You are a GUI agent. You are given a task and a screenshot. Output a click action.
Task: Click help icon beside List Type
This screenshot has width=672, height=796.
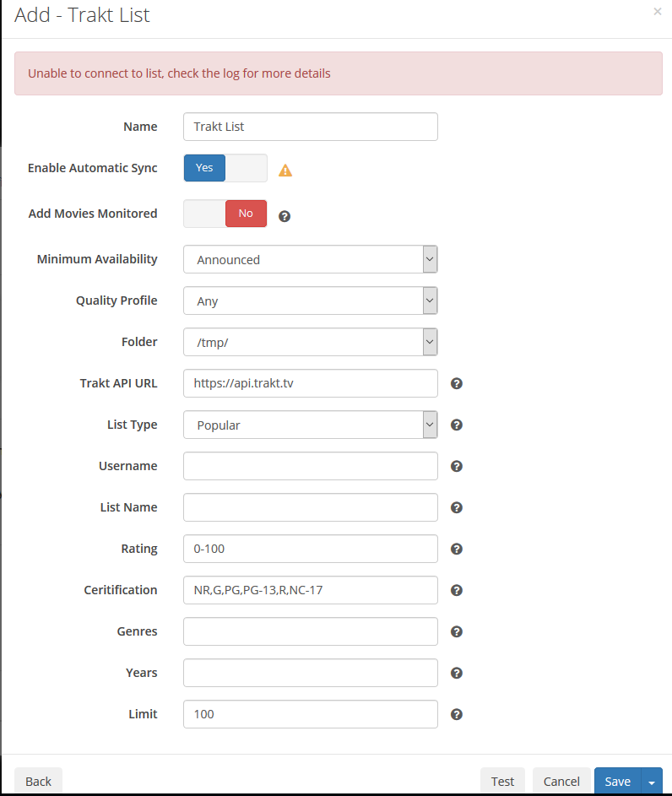point(457,425)
